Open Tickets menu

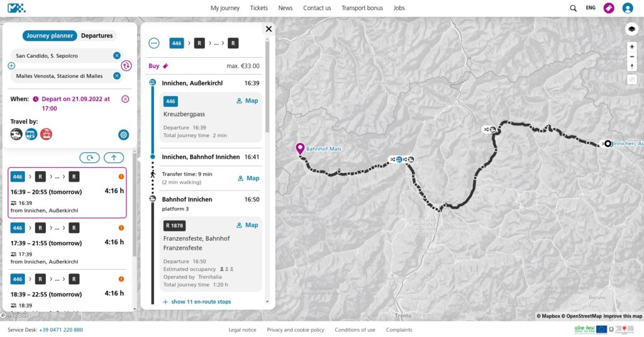(258, 8)
